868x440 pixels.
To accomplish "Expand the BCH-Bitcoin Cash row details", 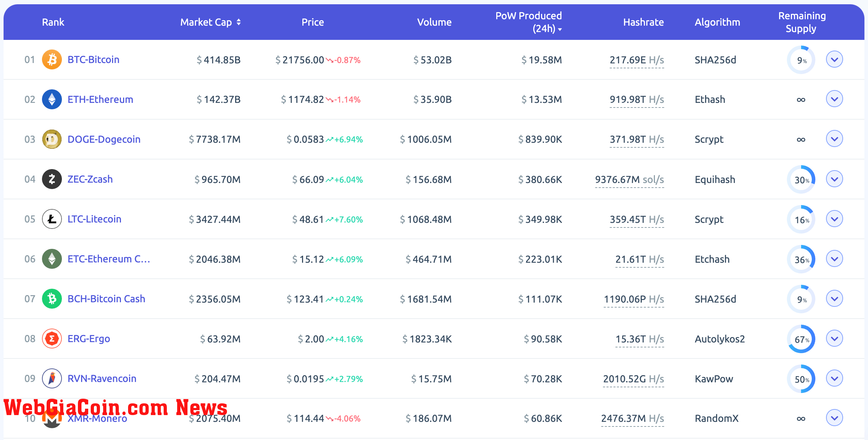I will [835, 298].
